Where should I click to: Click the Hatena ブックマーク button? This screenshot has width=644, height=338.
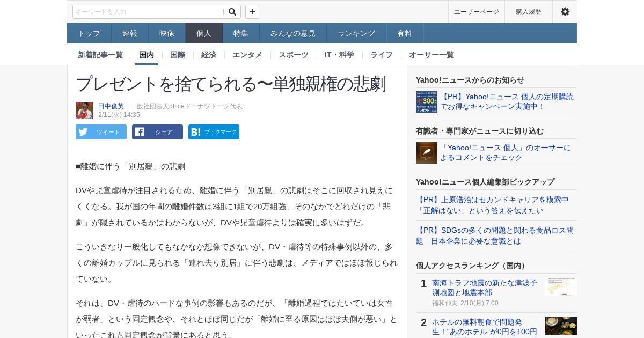214,132
